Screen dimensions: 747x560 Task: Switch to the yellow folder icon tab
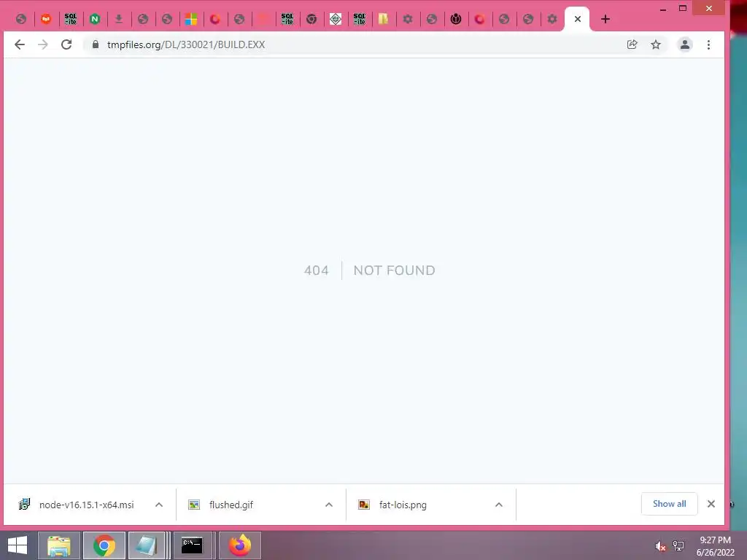point(384,19)
